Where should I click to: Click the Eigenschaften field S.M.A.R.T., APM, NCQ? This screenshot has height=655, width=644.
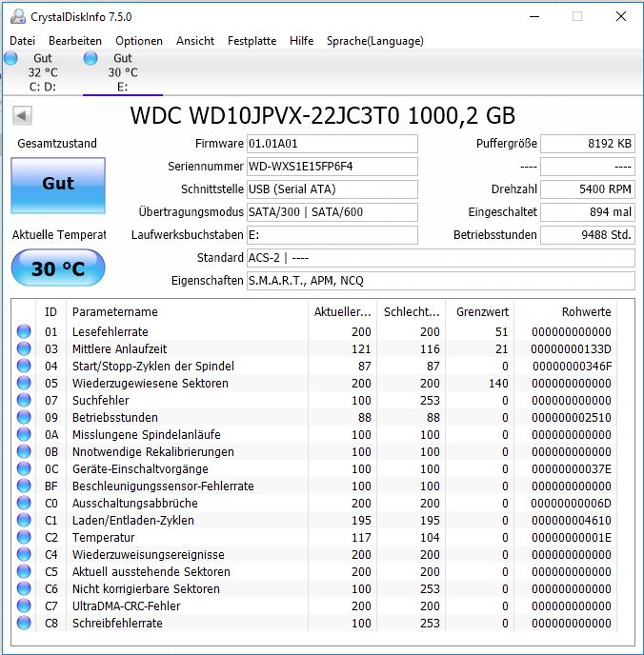pos(441,280)
